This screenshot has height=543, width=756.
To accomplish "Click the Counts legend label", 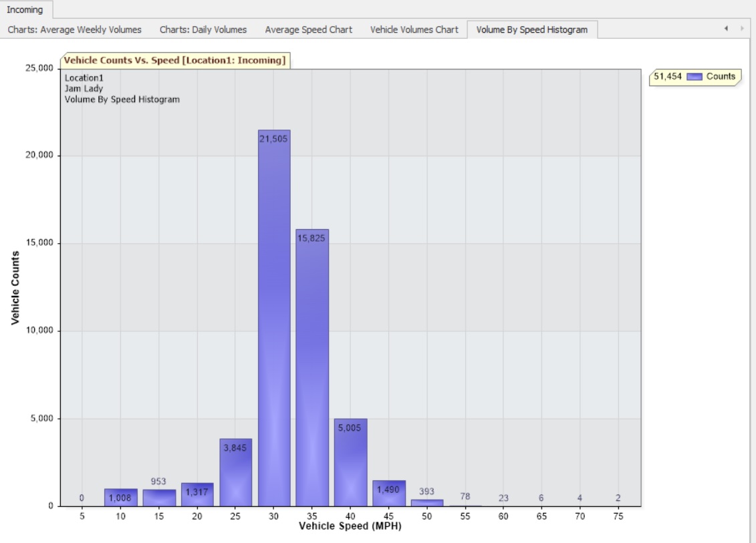I will (721, 76).
